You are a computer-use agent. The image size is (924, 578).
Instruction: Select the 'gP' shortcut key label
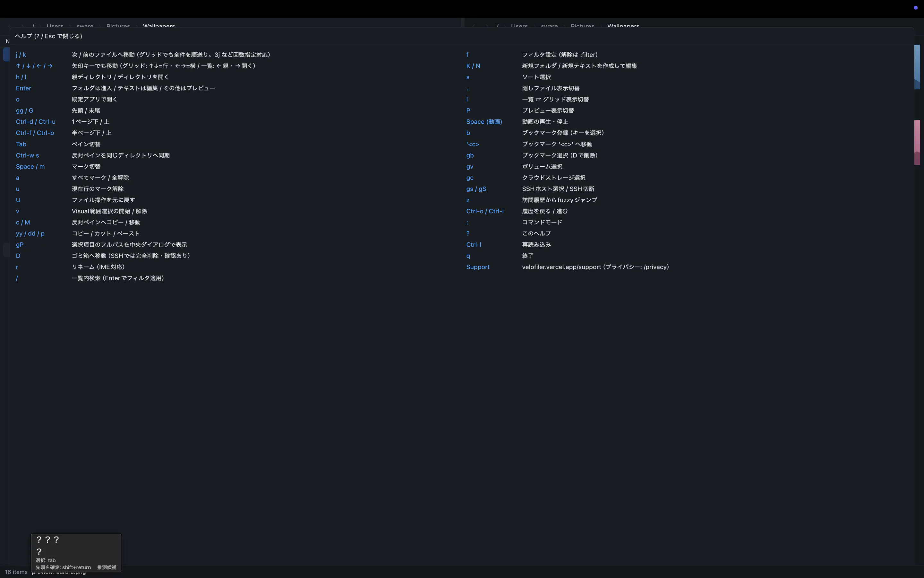pos(20,244)
